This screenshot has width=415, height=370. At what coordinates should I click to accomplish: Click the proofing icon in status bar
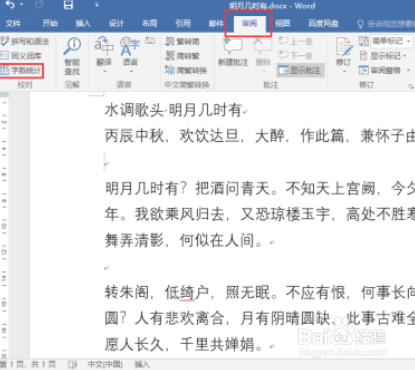coord(73,365)
